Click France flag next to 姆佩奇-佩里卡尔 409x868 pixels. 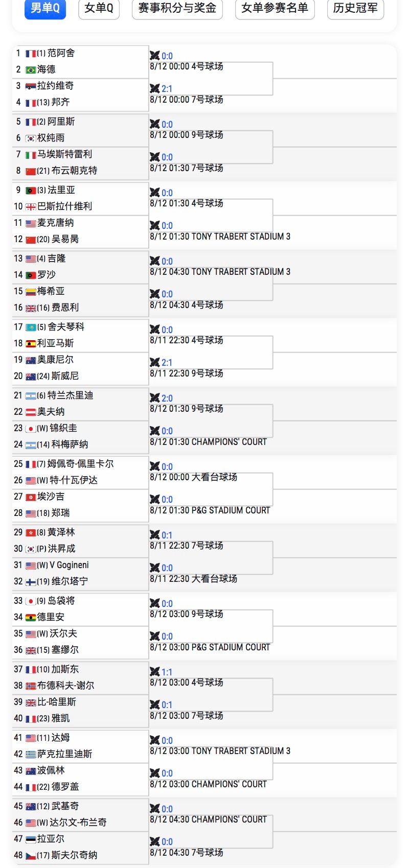(31, 464)
